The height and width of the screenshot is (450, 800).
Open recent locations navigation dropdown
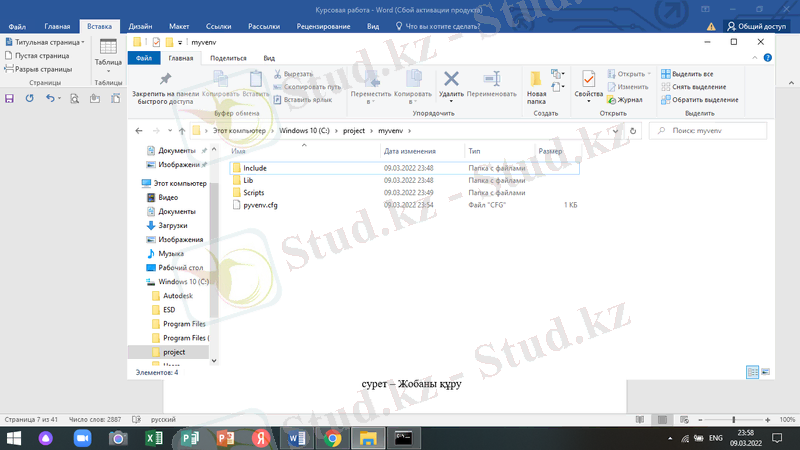pos(170,131)
